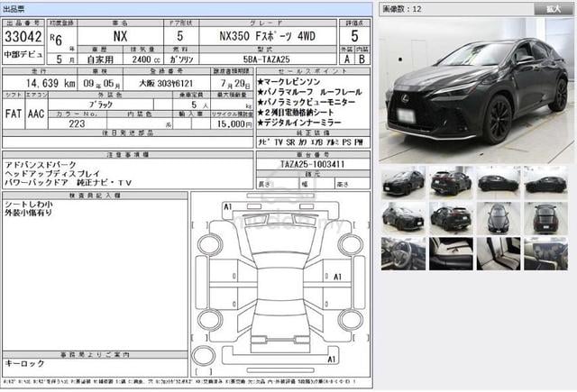Click the note アドバンスドパーク
The height and width of the screenshot is (392, 577).
[41, 164]
